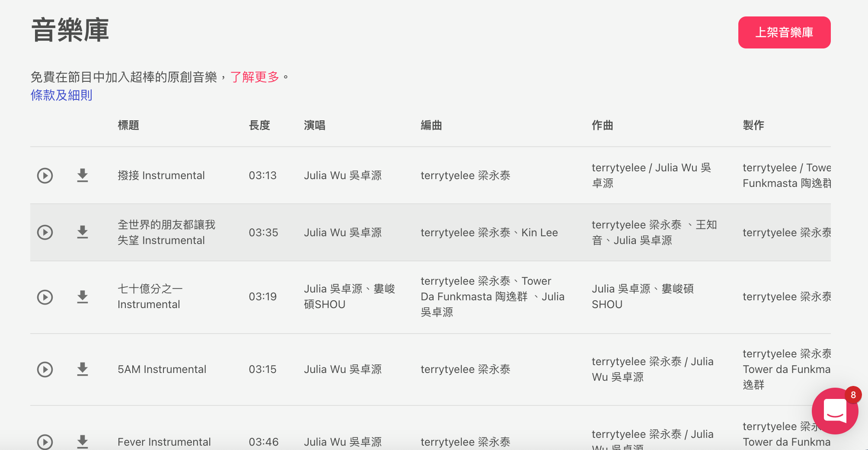This screenshot has width=868, height=450.
Task: Click the 作曲 column header
Action: [603, 125]
